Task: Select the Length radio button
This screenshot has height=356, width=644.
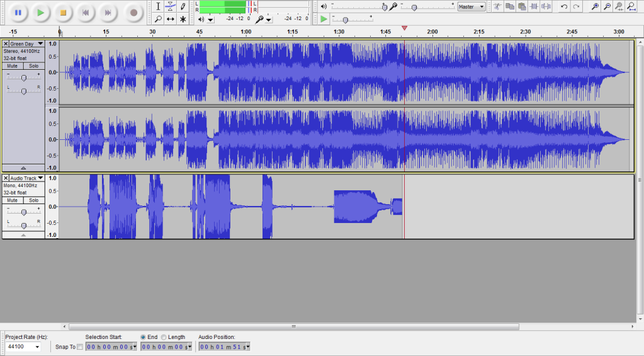Action: [x=164, y=337]
